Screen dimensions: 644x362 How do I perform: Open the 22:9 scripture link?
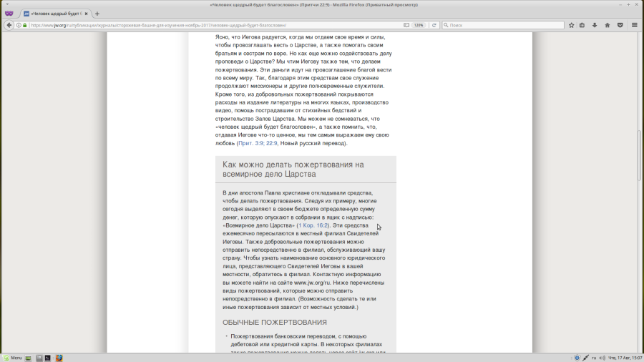click(271, 143)
